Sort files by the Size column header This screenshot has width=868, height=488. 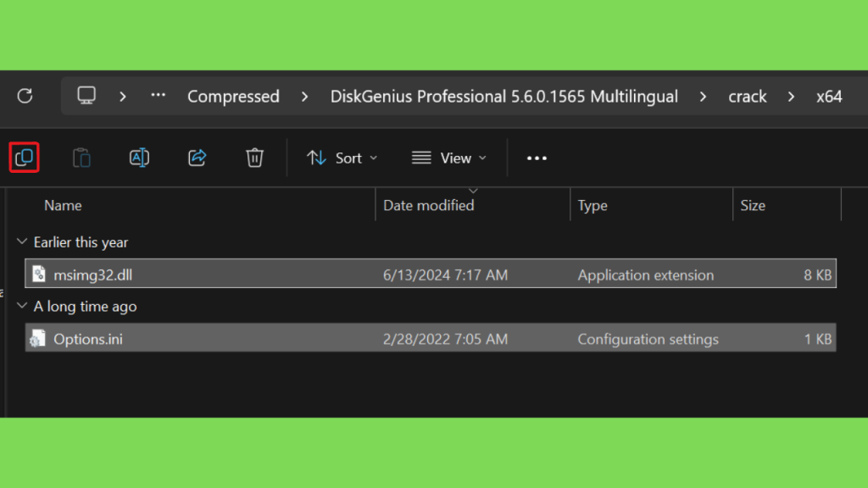(x=753, y=205)
